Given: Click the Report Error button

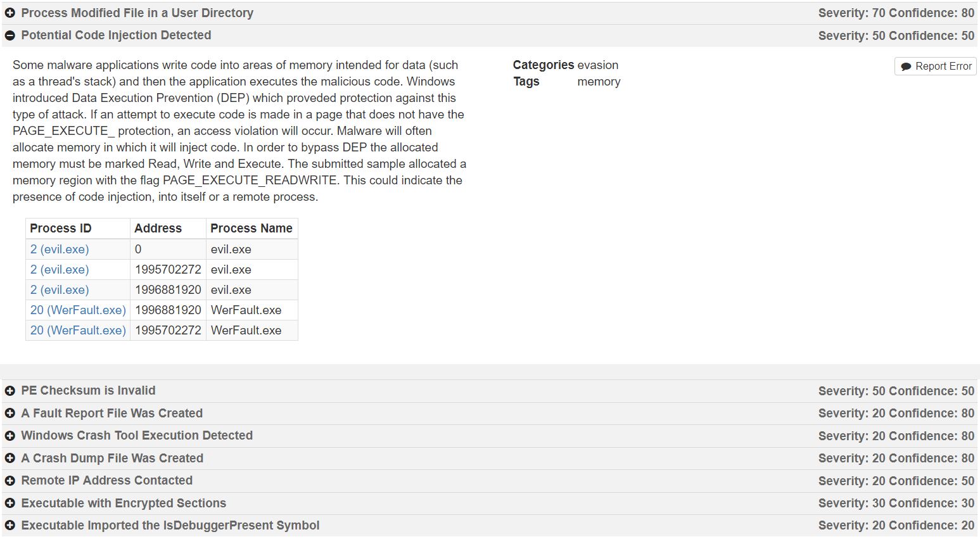Looking at the screenshot, I should point(935,66).
